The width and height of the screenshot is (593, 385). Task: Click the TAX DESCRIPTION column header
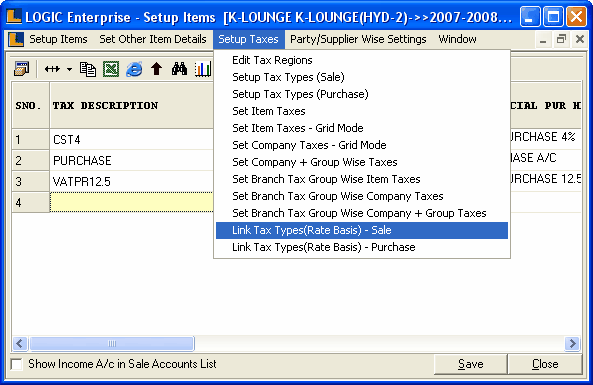tap(132, 106)
